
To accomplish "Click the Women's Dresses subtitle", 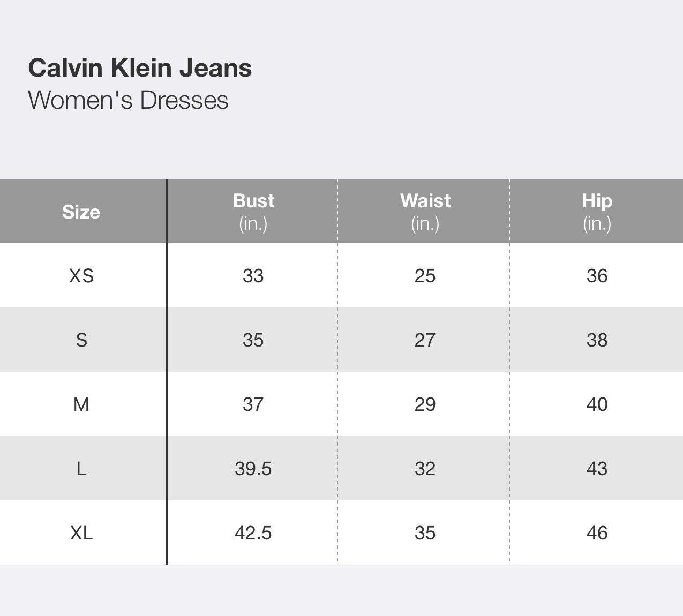I will pyautogui.click(x=128, y=100).
